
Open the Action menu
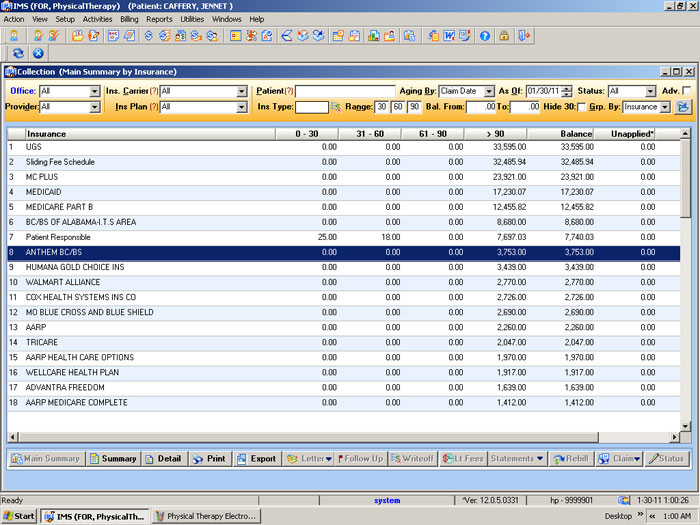click(x=14, y=19)
